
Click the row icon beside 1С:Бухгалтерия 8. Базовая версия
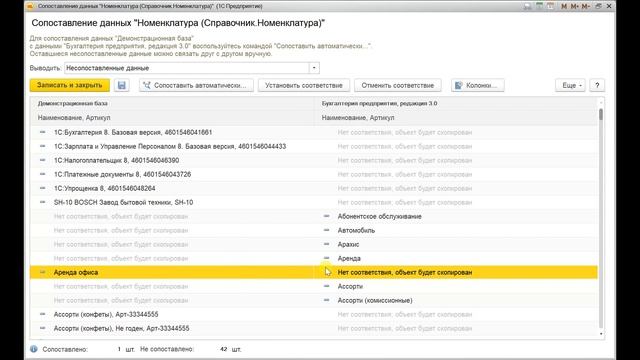point(42,132)
